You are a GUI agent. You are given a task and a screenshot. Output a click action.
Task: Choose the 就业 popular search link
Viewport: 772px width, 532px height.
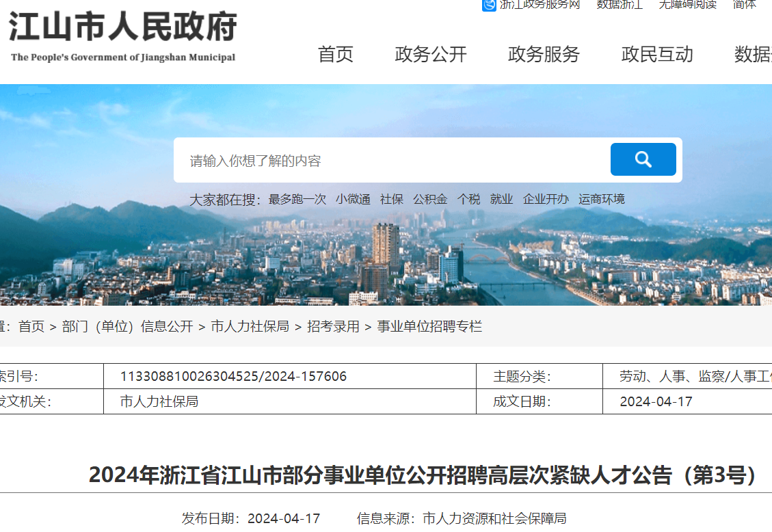pyautogui.click(x=501, y=199)
